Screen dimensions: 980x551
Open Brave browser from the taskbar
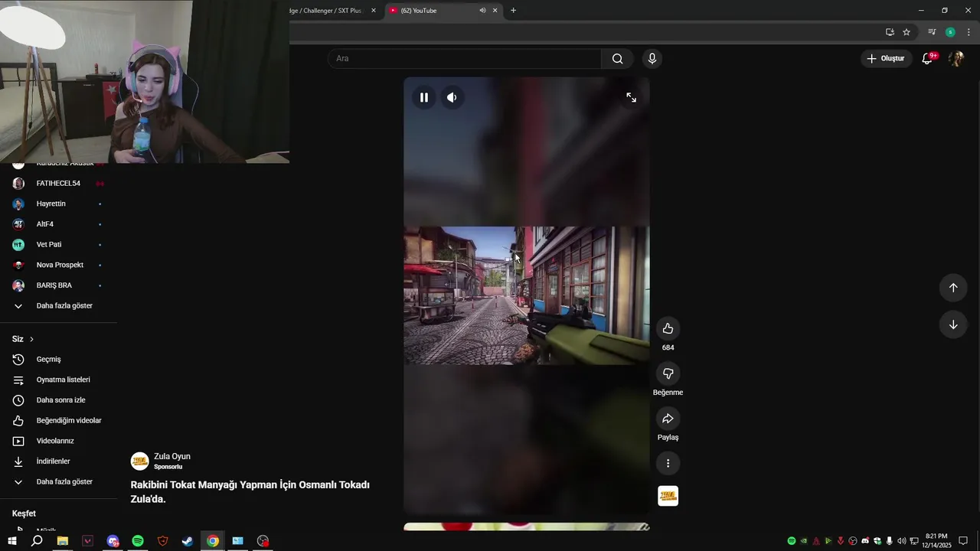(162, 541)
